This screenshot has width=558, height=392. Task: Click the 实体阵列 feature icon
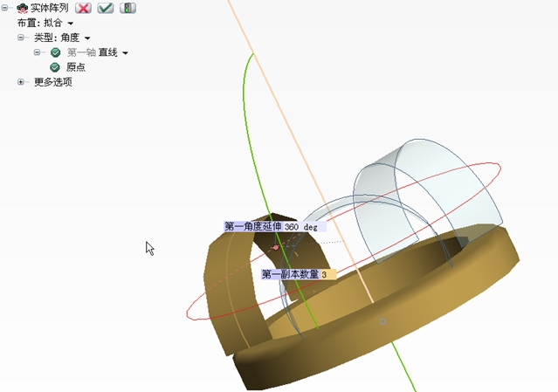click(x=22, y=8)
